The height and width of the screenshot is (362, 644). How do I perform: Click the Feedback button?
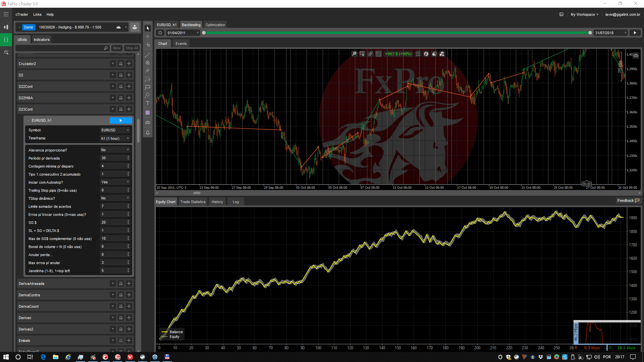(628, 200)
